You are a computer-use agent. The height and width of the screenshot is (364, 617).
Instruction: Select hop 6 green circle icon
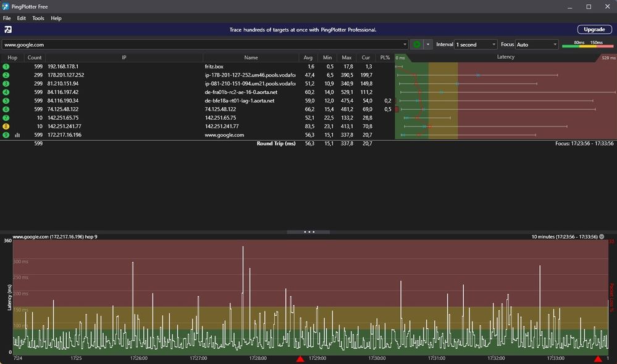click(6, 109)
